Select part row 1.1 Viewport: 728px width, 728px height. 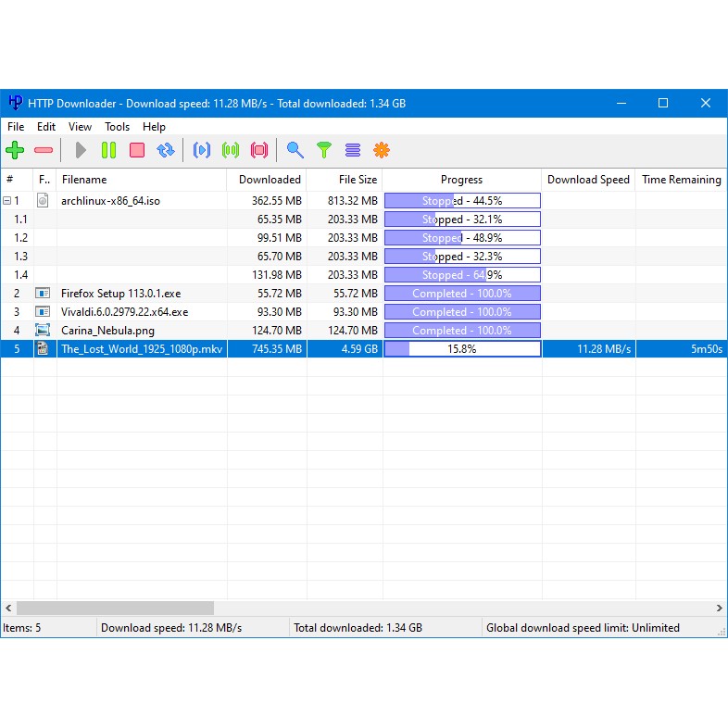click(363, 220)
